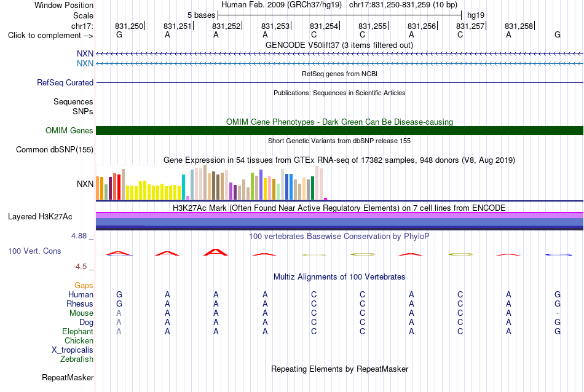
Task: Click the RepeatMasker track label
Action: click(x=68, y=377)
